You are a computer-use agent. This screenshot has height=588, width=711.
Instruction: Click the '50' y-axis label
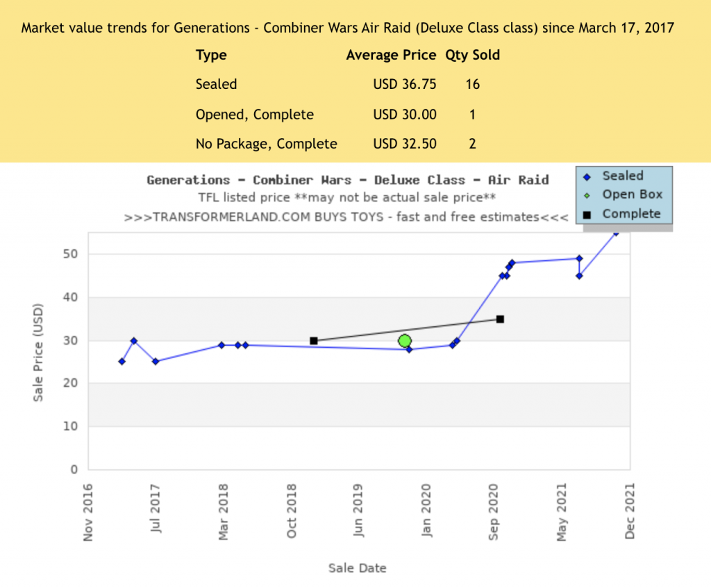(70, 254)
